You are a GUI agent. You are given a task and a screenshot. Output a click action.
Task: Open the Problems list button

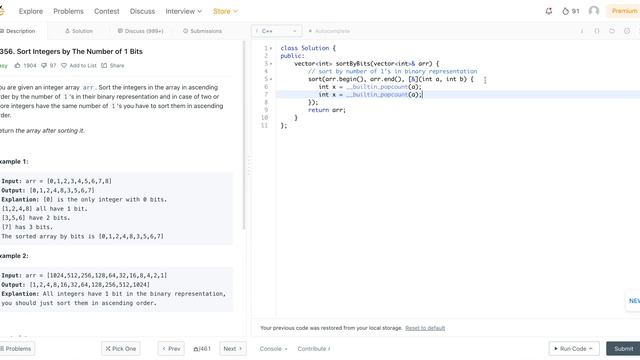pos(16,349)
